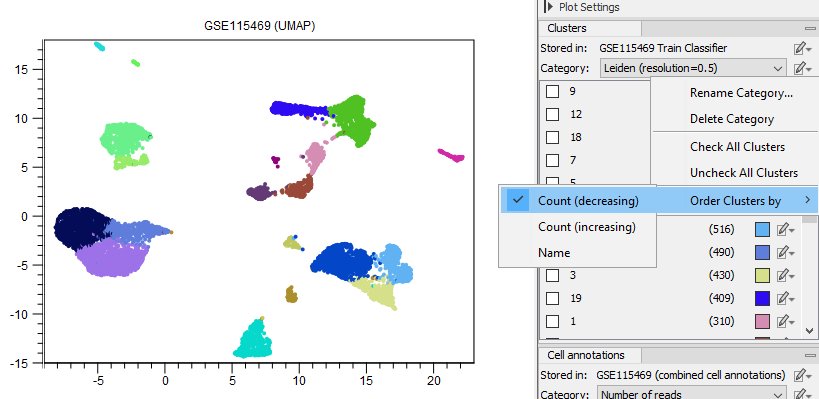Open edit menu for Clusters Stored in

(x=802, y=49)
